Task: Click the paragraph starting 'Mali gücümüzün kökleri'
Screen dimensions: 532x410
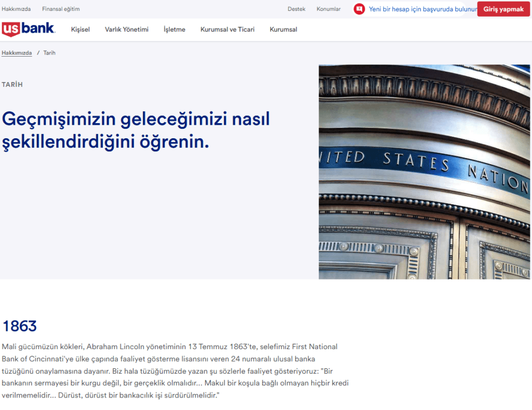Action: coord(175,371)
